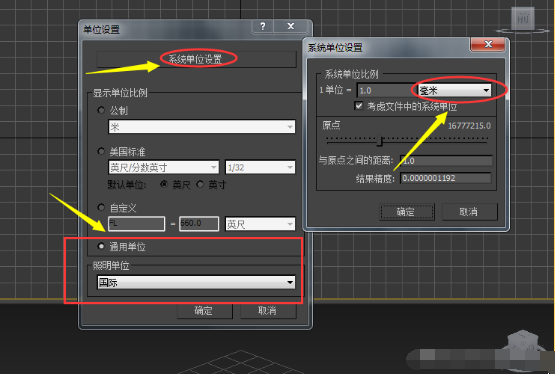
Task: Open the 英尺/分数英寸 dropdown
Action: (164, 167)
